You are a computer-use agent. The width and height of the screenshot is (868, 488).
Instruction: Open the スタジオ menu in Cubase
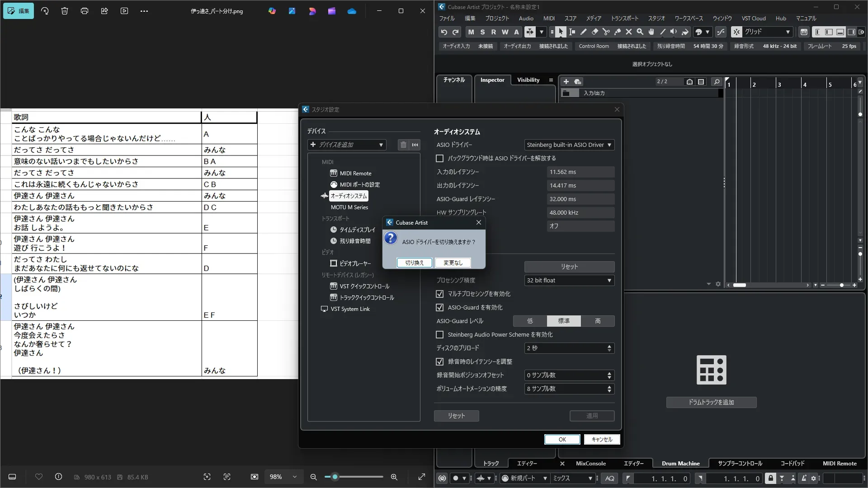pyautogui.click(x=656, y=19)
